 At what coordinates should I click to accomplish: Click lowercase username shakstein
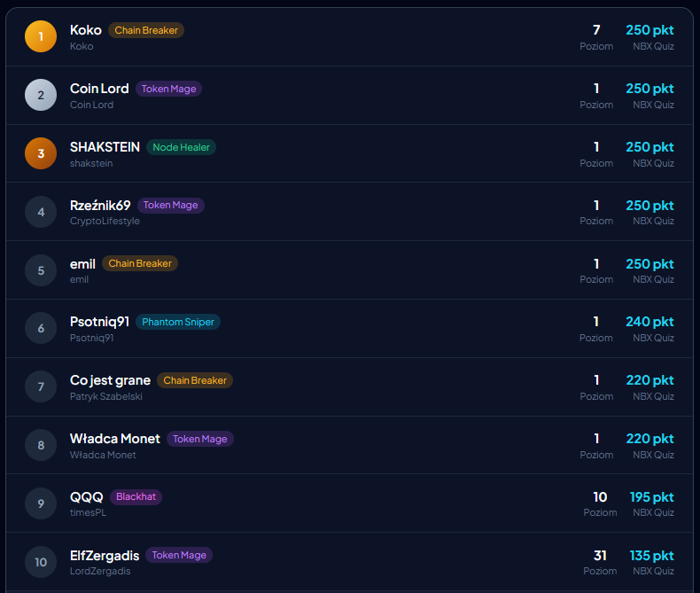point(91,163)
